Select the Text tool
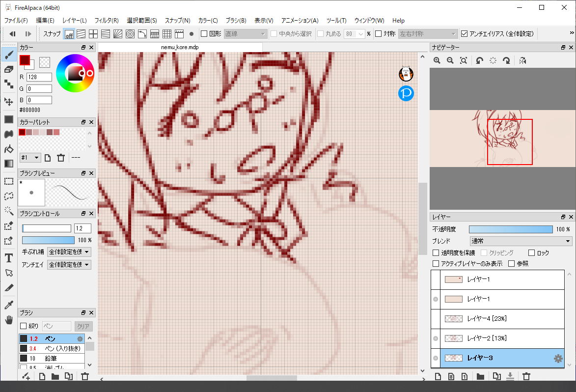Screen dimensions: 576x392 (8, 258)
